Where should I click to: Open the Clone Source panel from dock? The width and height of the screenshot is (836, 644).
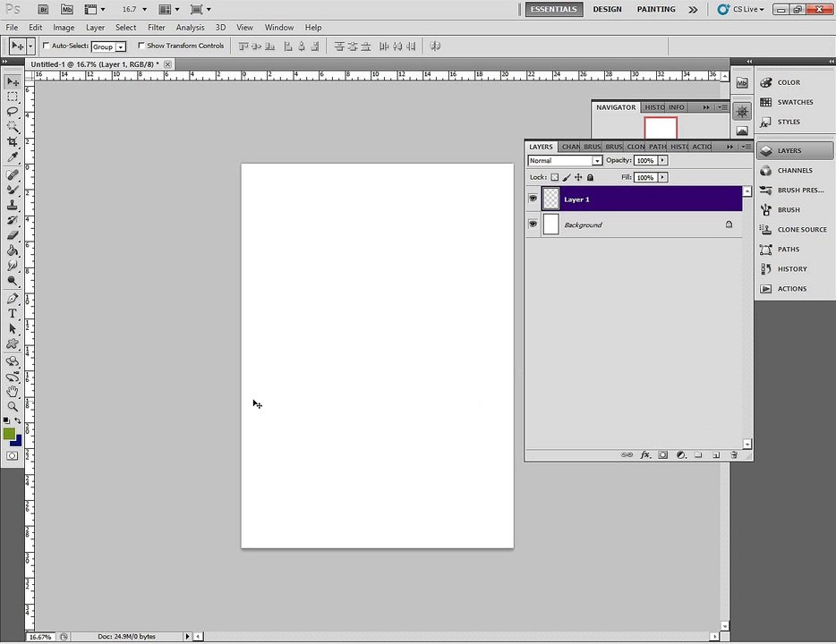point(795,230)
